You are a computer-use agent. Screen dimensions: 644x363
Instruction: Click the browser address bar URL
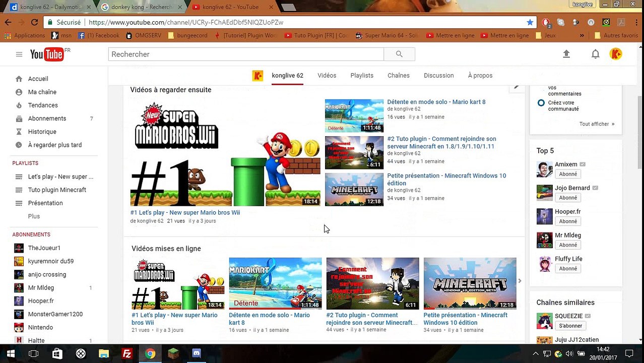[x=186, y=22]
